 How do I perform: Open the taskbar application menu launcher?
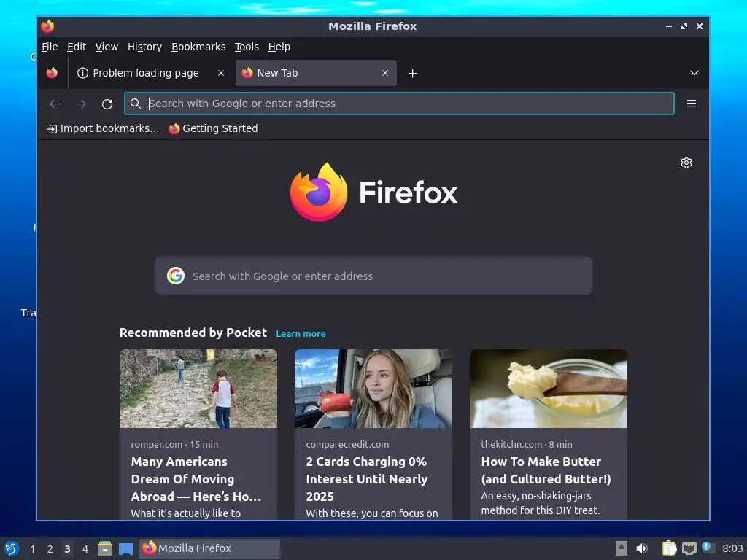click(x=12, y=548)
